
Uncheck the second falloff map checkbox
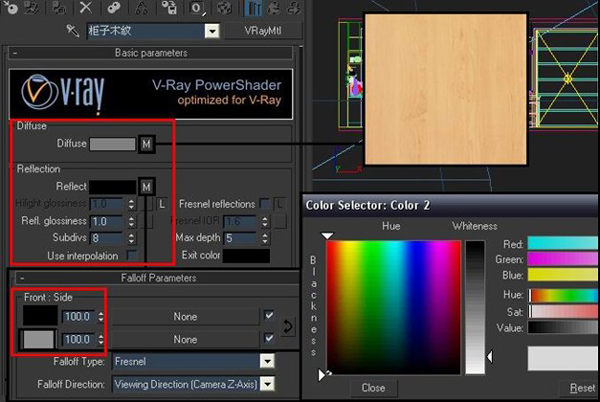click(x=269, y=338)
